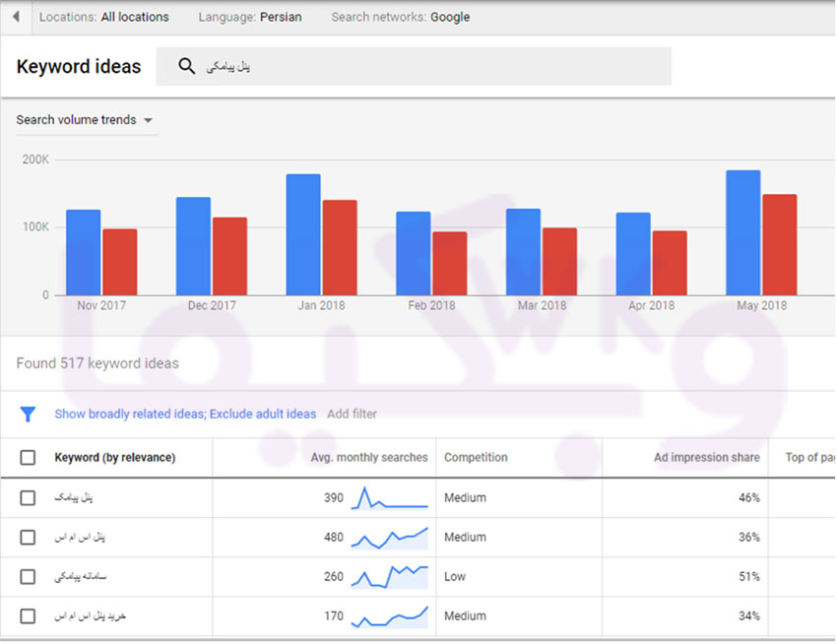Sort by Competition column header
Image resolution: width=837 pixels, height=644 pixels.
(476, 458)
